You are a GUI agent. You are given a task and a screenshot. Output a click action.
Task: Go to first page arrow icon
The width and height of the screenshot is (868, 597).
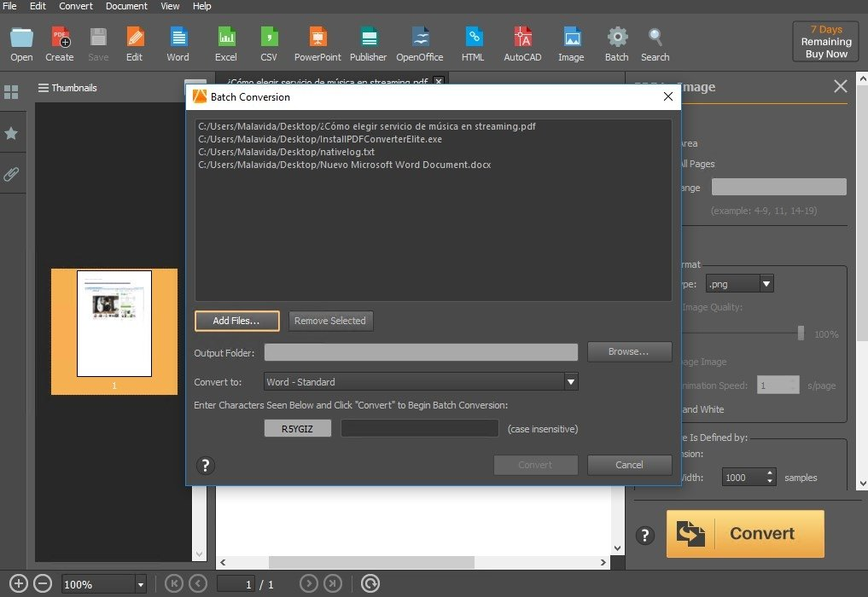pos(174,583)
